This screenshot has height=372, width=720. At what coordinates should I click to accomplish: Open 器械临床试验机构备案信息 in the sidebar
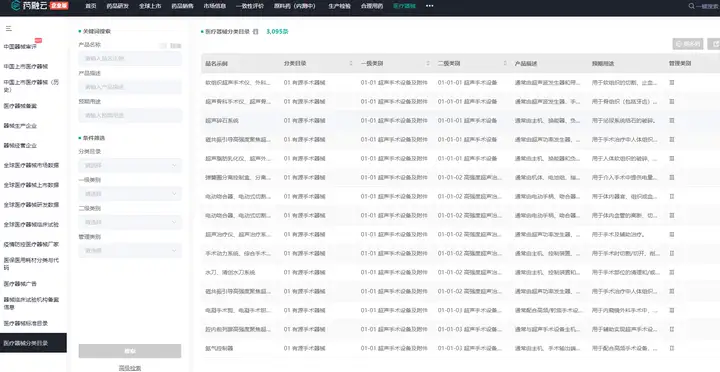click(x=31, y=303)
